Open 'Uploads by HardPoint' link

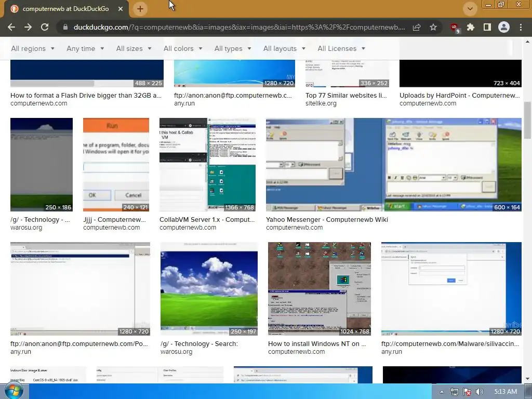(460, 96)
